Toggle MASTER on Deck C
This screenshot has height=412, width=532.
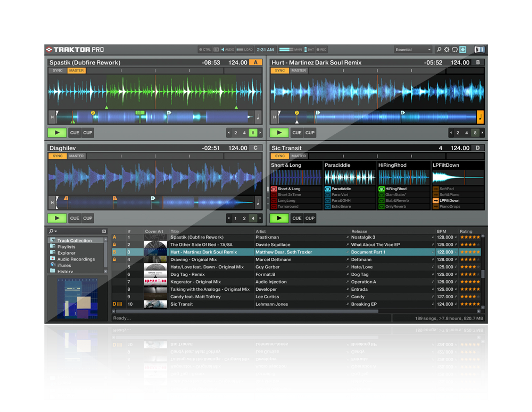(76, 156)
